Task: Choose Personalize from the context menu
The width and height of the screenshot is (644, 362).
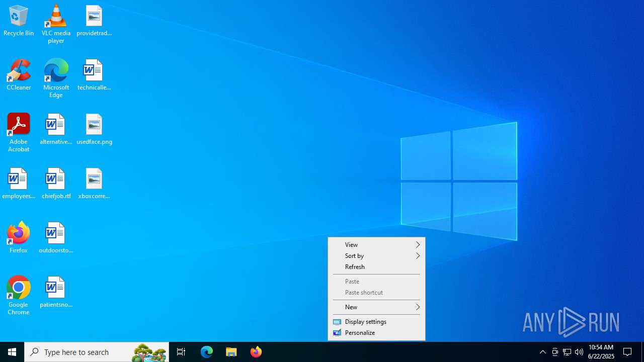Action: pos(376,333)
